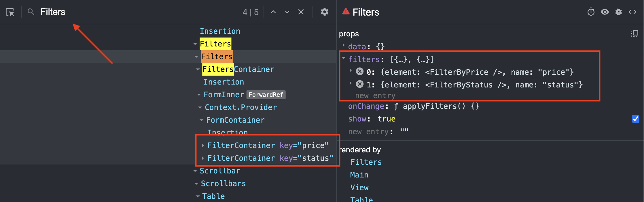
Task: Expand FilterContainer key="status" tree node
Action: [203, 158]
